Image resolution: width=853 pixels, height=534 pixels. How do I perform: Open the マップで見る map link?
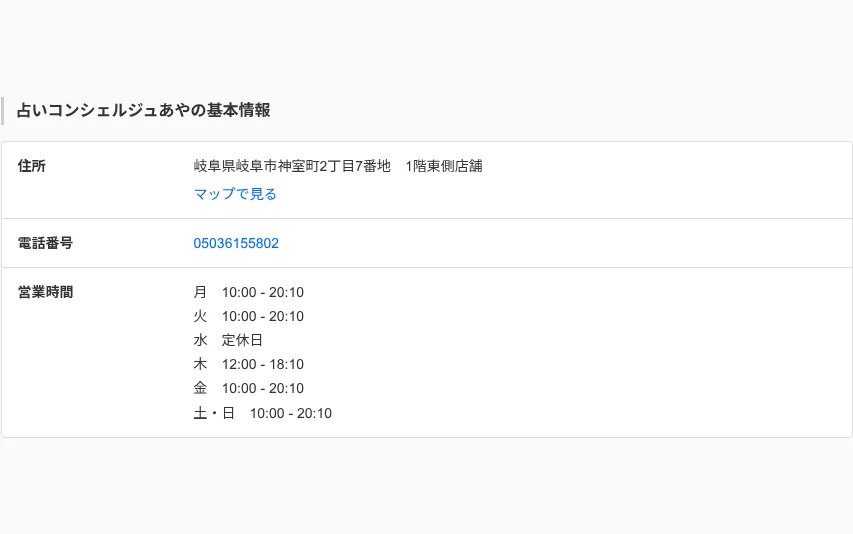(235, 194)
